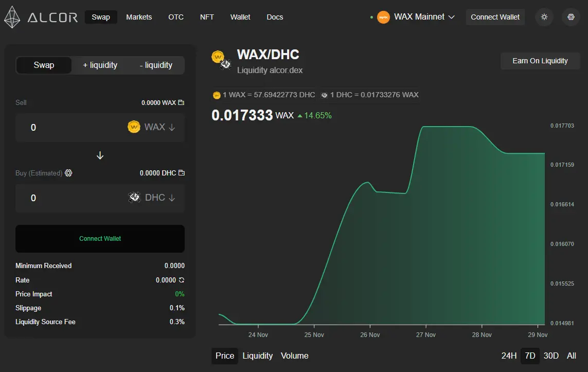588x372 pixels.
Task: Open NFT in top navigation
Action: click(207, 17)
